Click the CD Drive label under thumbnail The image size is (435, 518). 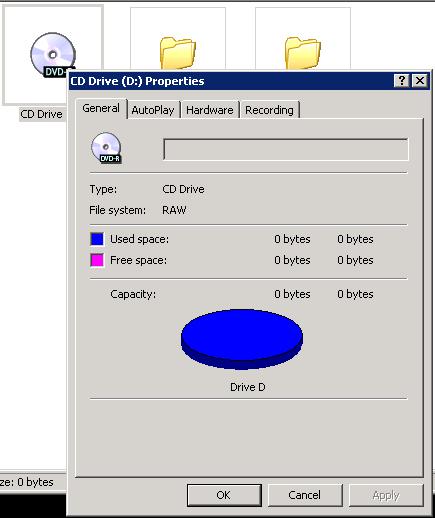tap(41, 114)
